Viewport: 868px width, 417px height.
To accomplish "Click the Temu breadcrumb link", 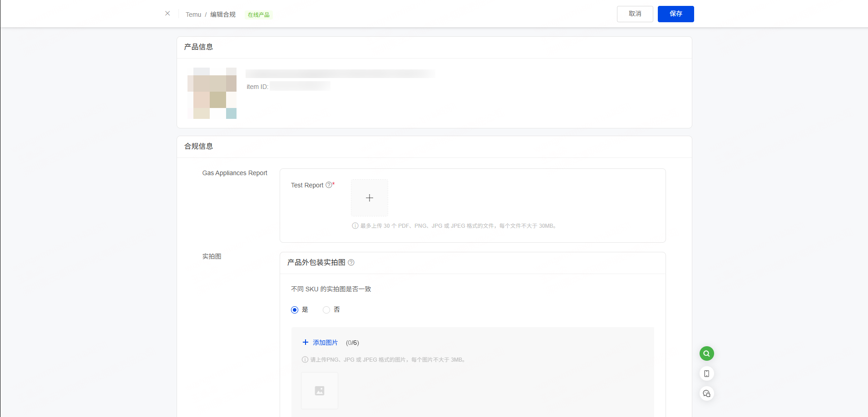I will point(193,15).
